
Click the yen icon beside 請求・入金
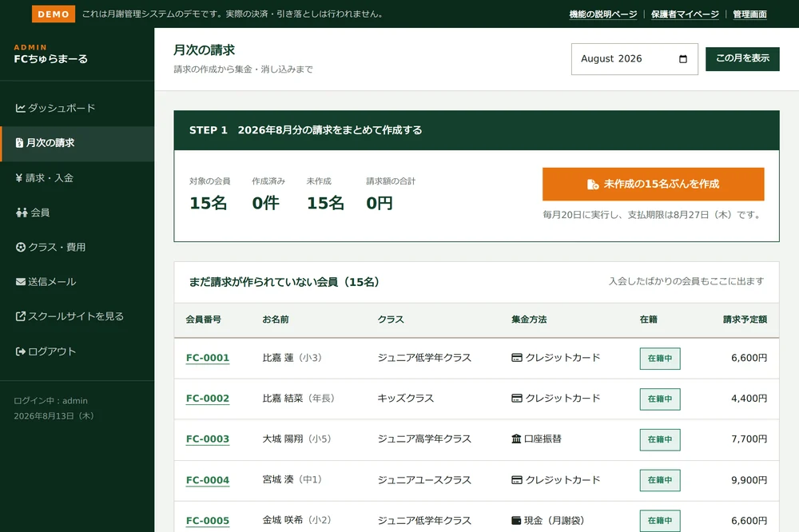(19, 178)
